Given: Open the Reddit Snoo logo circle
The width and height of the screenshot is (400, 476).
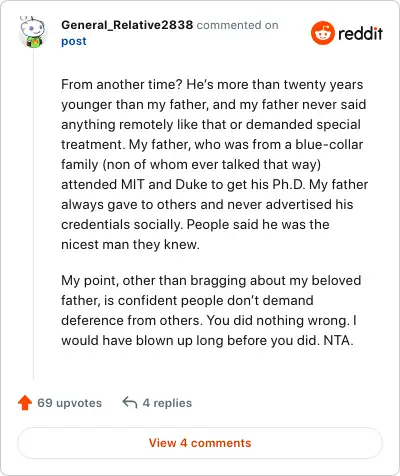Looking at the screenshot, I should 322,33.
